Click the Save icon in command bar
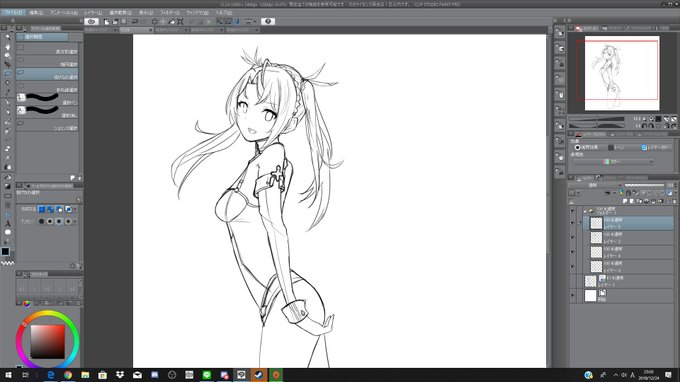 pos(124,22)
